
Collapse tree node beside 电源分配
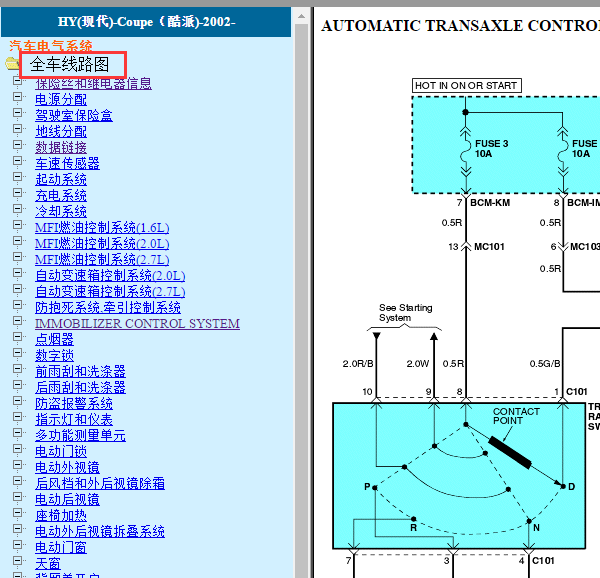(17, 97)
